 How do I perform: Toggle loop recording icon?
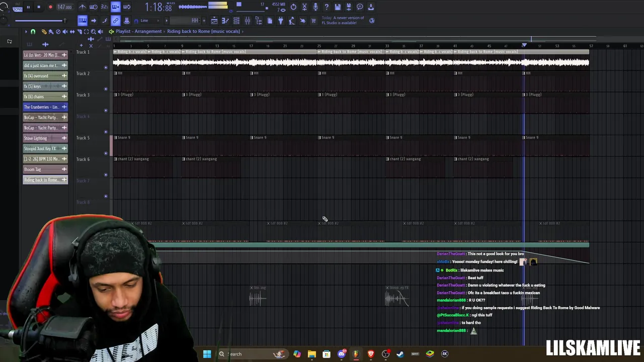[127, 7]
